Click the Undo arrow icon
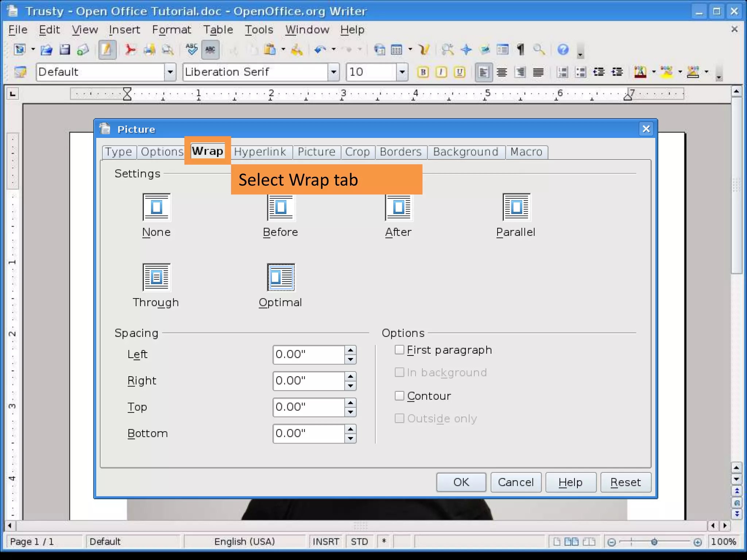Viewport: 747px width, 560px height. tap(320, 50)
